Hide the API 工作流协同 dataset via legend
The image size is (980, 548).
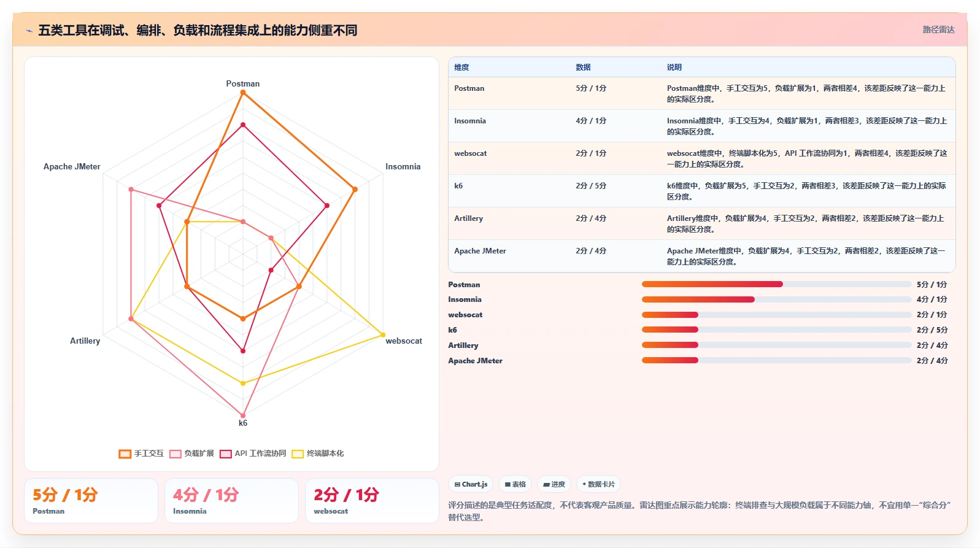tap(226, 453)
